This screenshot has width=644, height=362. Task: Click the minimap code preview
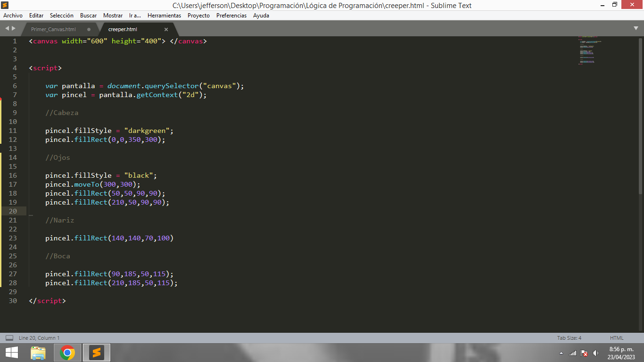click(x=589, y=50)
